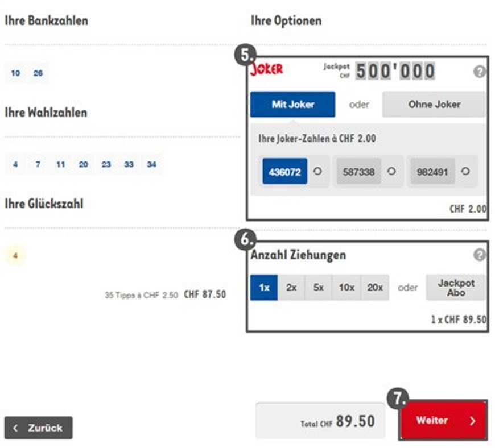
Task: Select Wahlzahl 33
Action: (x=128, y=164)
